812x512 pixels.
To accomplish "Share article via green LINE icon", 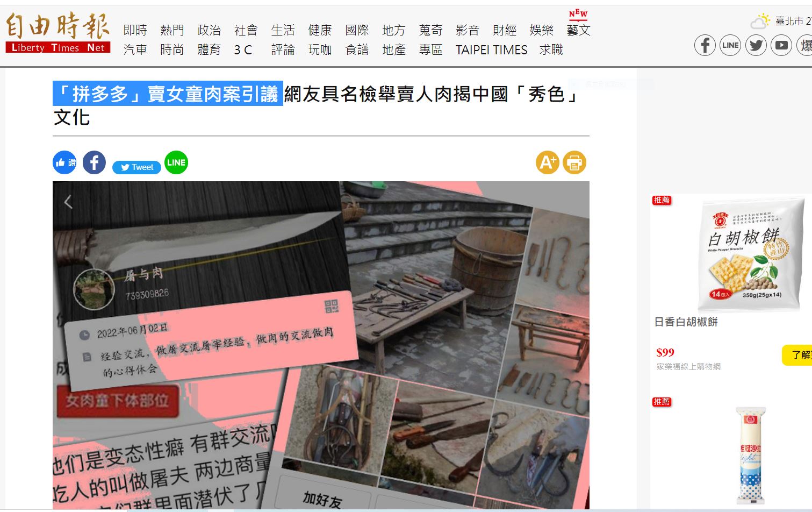I will pos(176,162).
